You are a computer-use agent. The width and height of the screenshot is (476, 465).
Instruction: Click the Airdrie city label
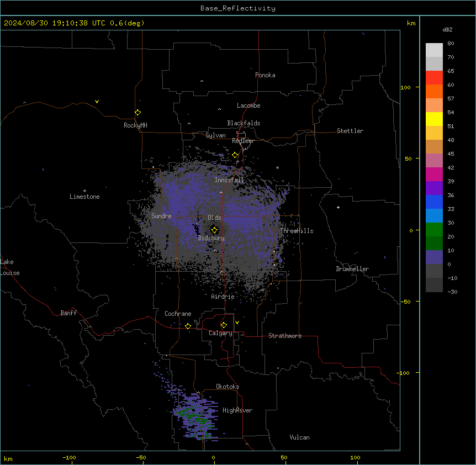(223, 297)
